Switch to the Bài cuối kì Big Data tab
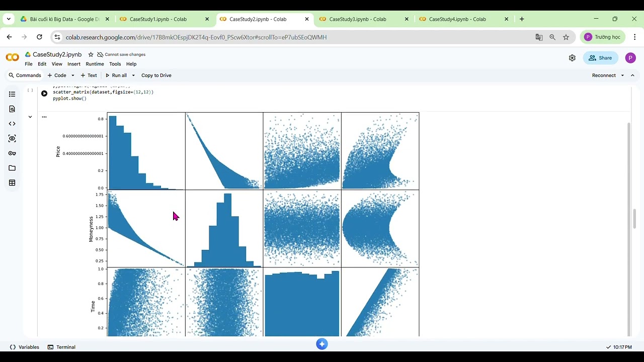Image resolution: width=644 pixels, height=362 pixels. click(x=65, y=19)
